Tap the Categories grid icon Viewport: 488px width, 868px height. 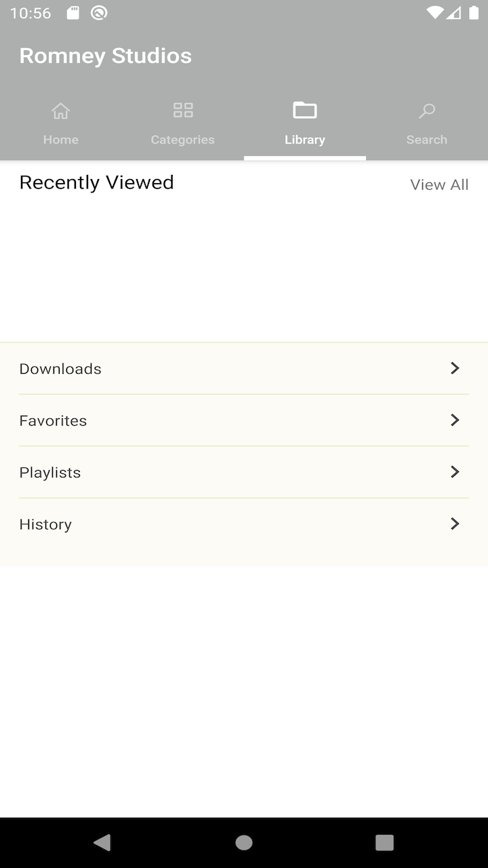(183, 110)
